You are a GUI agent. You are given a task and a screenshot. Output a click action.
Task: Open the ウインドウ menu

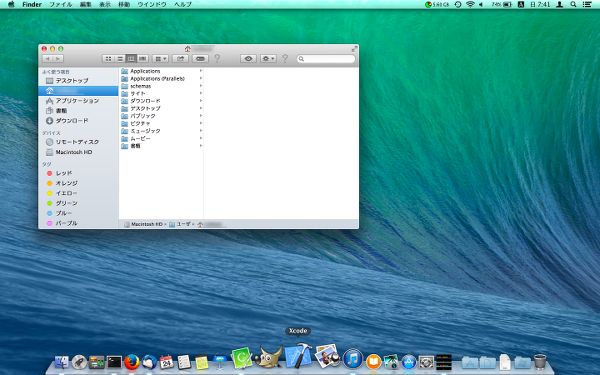coord(152,5)
